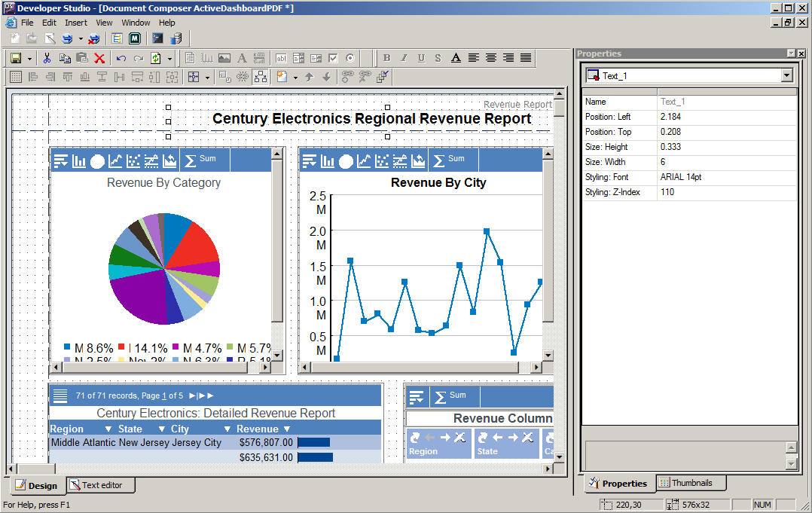
Task: Click the Position: Left value field
Action: coord(727,117)
